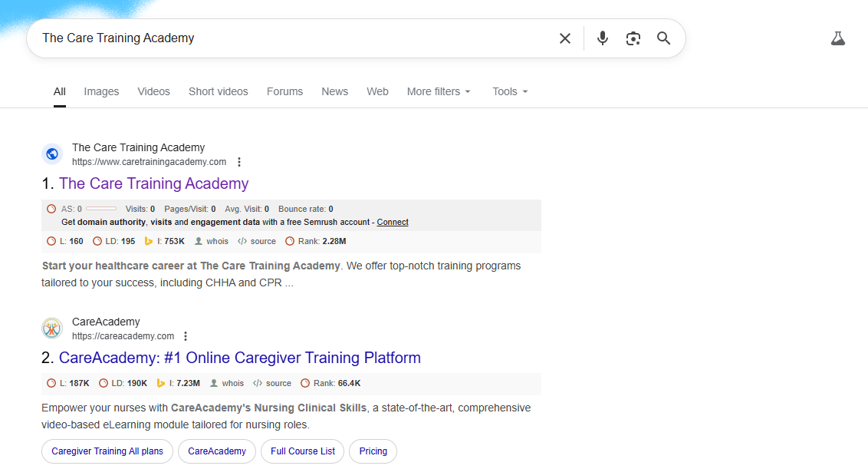This screenshot has height=469, width=868.
Task: Expand the More filters dropdown
Action: 439,91
